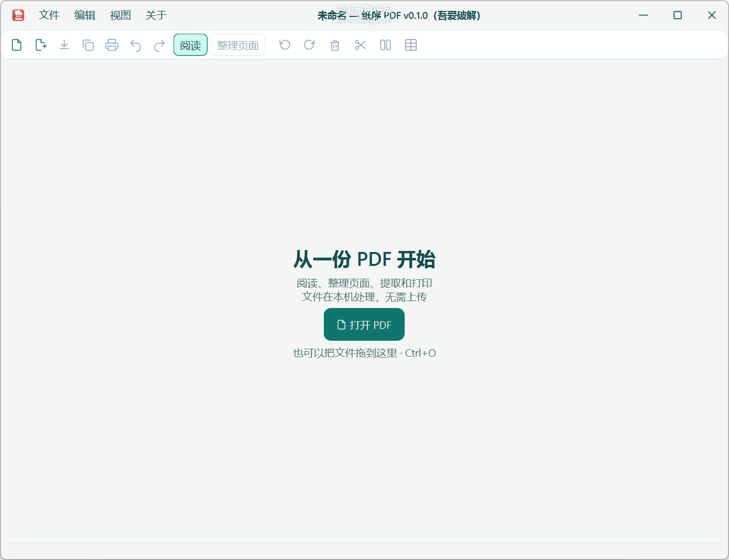
Task: Click the add PDF file icon with plus
Action: coord(41,45)
